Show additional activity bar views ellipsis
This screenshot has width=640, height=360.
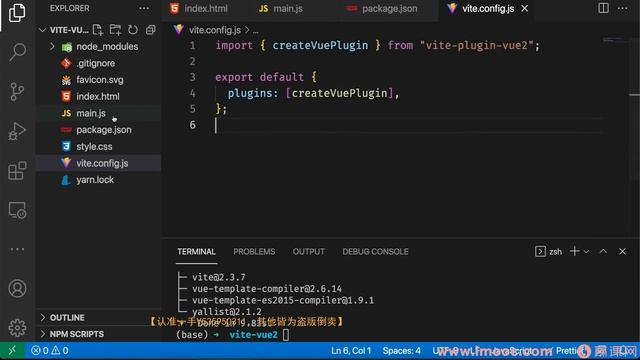coord(17,249)
